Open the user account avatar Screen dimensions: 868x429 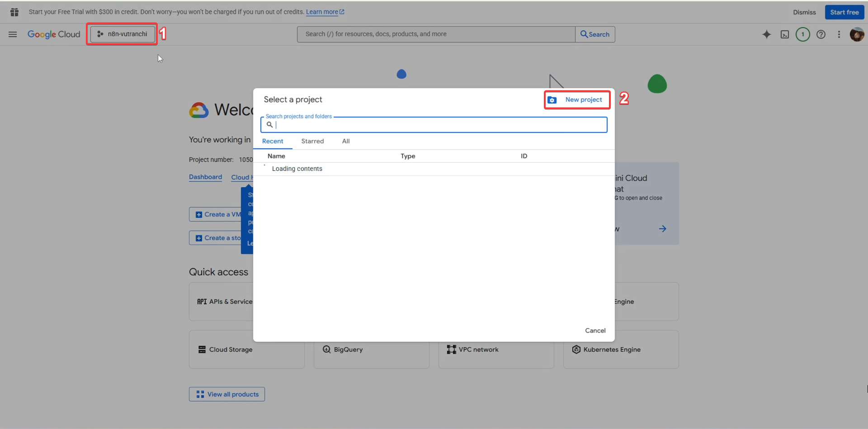[x=857, y=34]
